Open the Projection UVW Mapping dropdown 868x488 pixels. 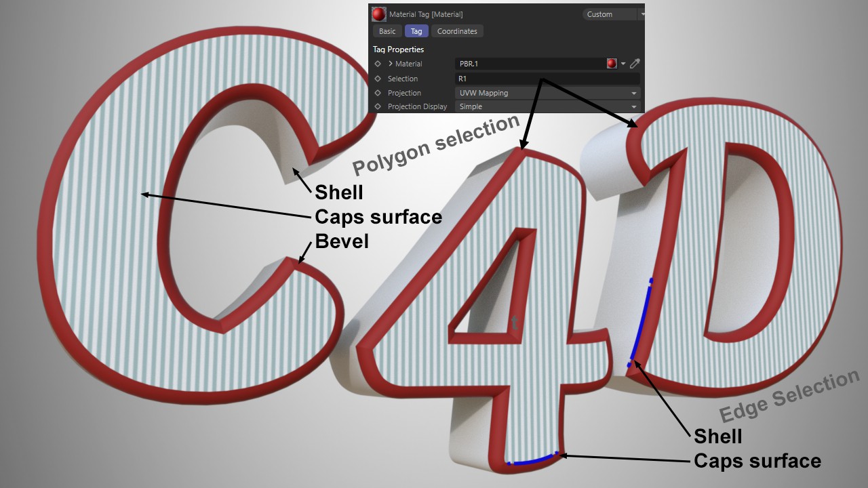[x=547, y=93]
